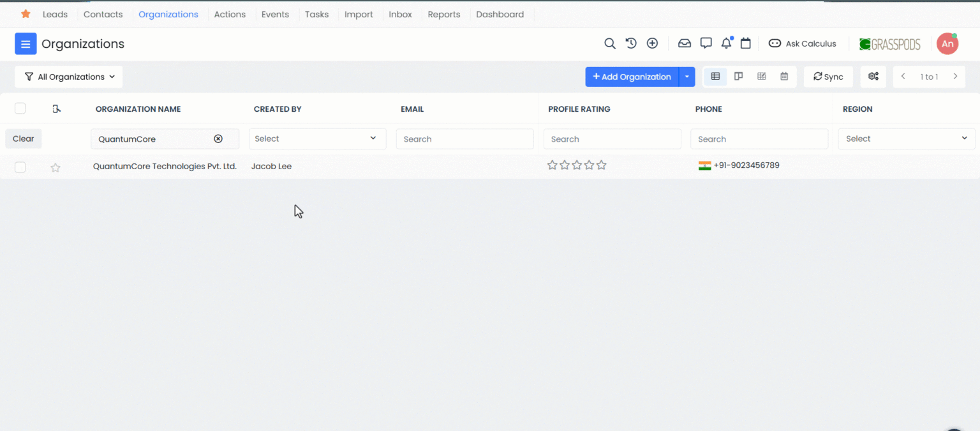Image resolution: width=980 pixels, height=431 pixels.
Task: Click the Email search field
Action: pyautogui.click(x=465, y=139)
